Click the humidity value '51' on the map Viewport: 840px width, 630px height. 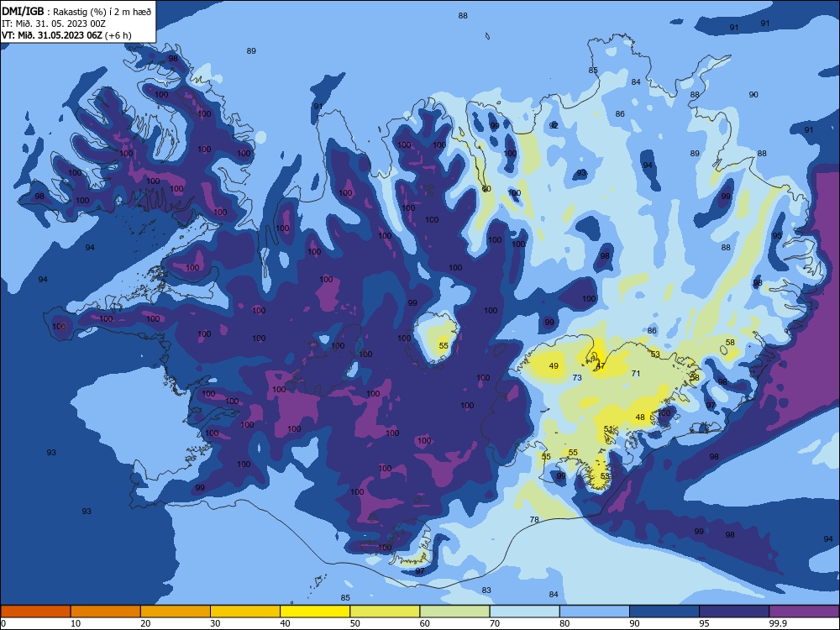point(608,429)
